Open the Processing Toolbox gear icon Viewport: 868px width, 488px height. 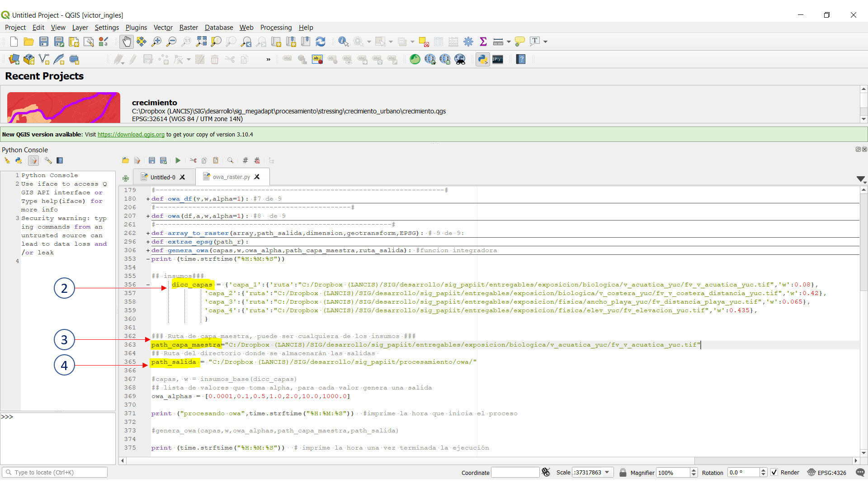tap(468, 42)
